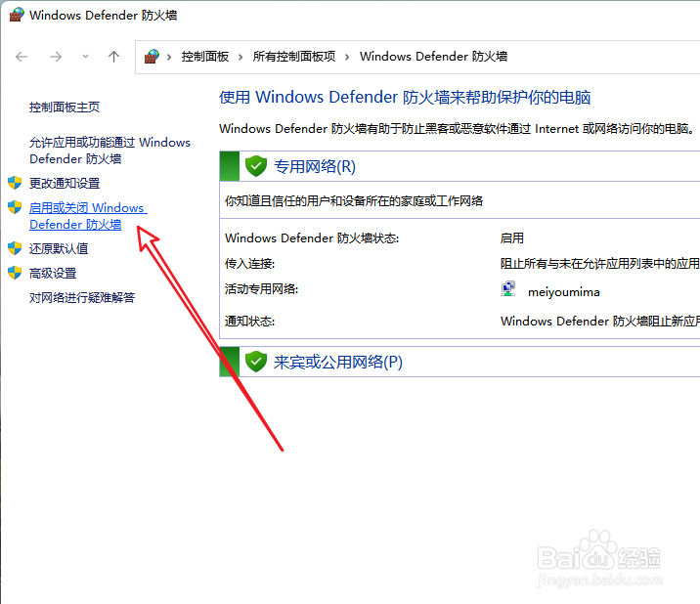Expand chevron after 控制面板 breadcrumb
The image size is (700, 604).
coord(241,57)
